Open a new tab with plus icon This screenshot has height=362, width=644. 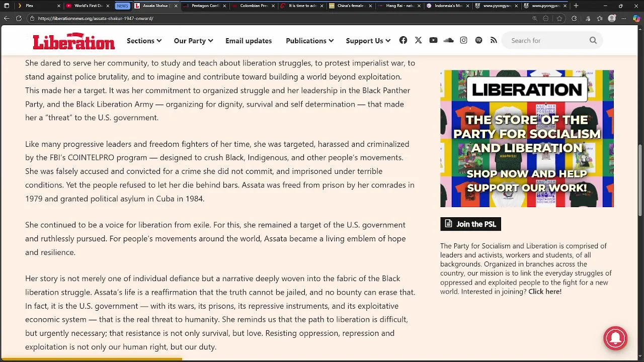point(576,6)
